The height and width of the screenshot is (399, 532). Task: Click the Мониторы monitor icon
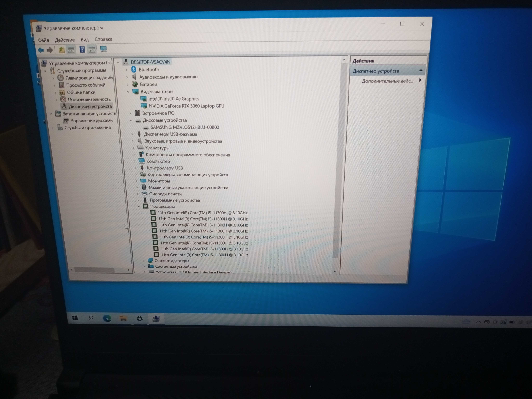[x=143, y=181]
